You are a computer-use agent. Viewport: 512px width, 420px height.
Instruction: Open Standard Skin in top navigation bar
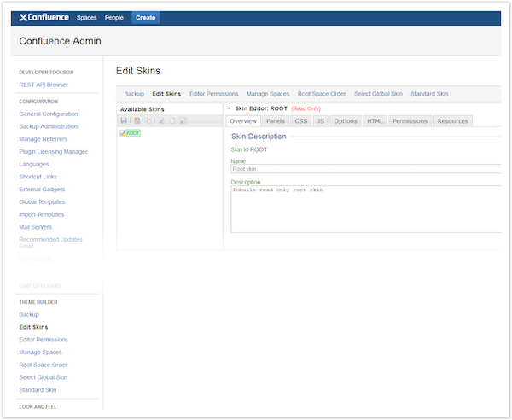pos(429,94)
